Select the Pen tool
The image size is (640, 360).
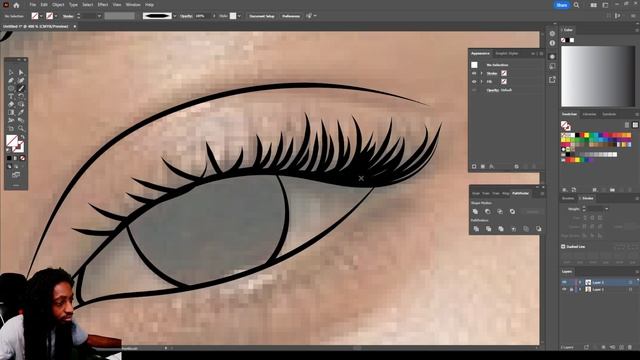point(11,80)
